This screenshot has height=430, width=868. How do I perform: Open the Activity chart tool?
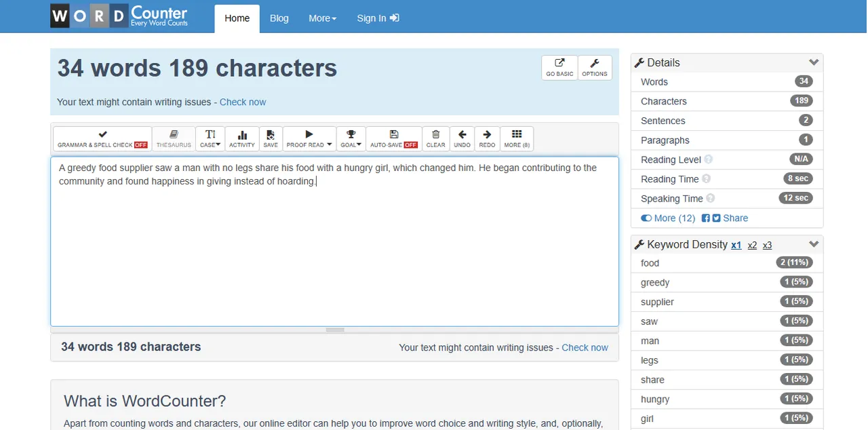(242, 138)
